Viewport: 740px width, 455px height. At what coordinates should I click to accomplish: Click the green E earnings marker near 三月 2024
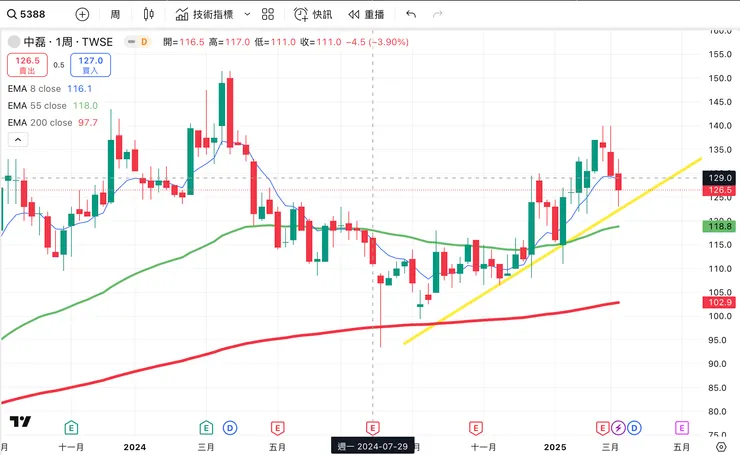[206, 428]
